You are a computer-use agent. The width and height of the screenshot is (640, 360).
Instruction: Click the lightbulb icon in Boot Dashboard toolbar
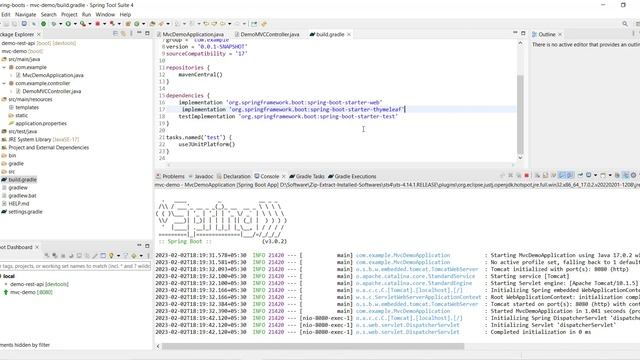[111, 256]
